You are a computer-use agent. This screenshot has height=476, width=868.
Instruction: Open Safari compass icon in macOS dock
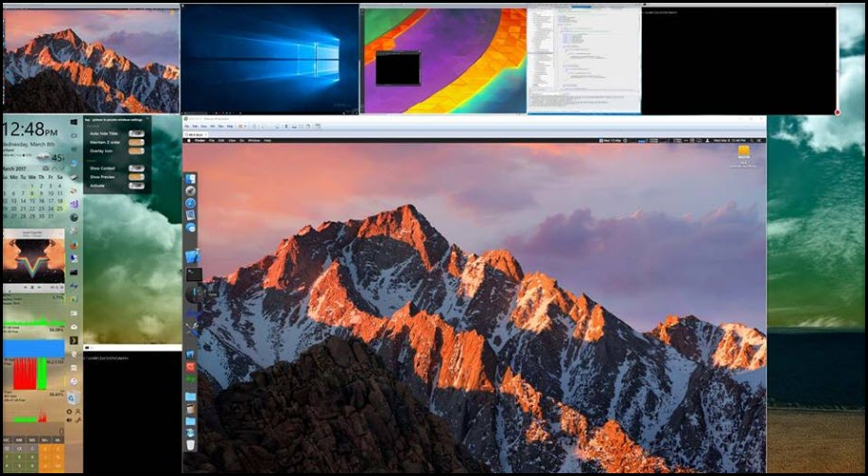(x=190, y=203)
